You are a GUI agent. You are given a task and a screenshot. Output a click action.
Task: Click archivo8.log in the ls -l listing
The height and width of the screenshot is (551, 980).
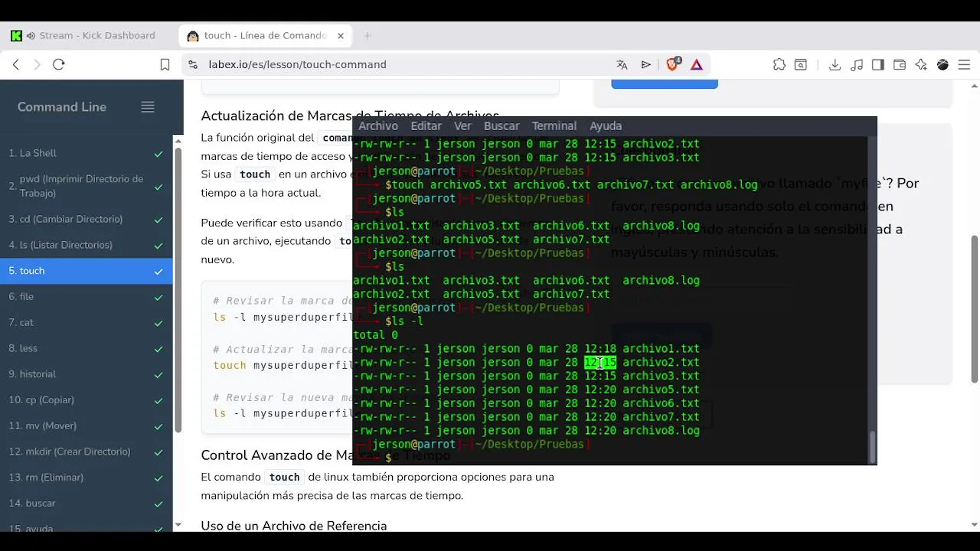click(661, 431)
